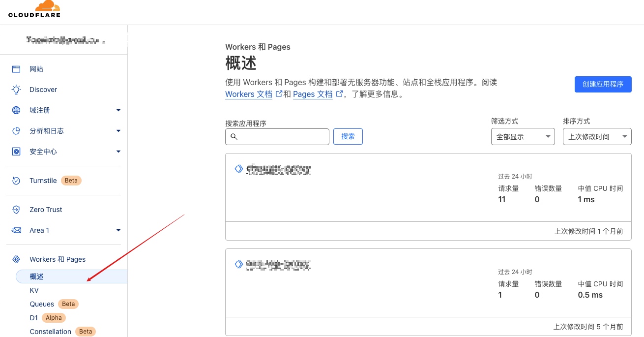Click 上次修改时间 1 个月前 text

pyautogui.click(x=589, y=231)
